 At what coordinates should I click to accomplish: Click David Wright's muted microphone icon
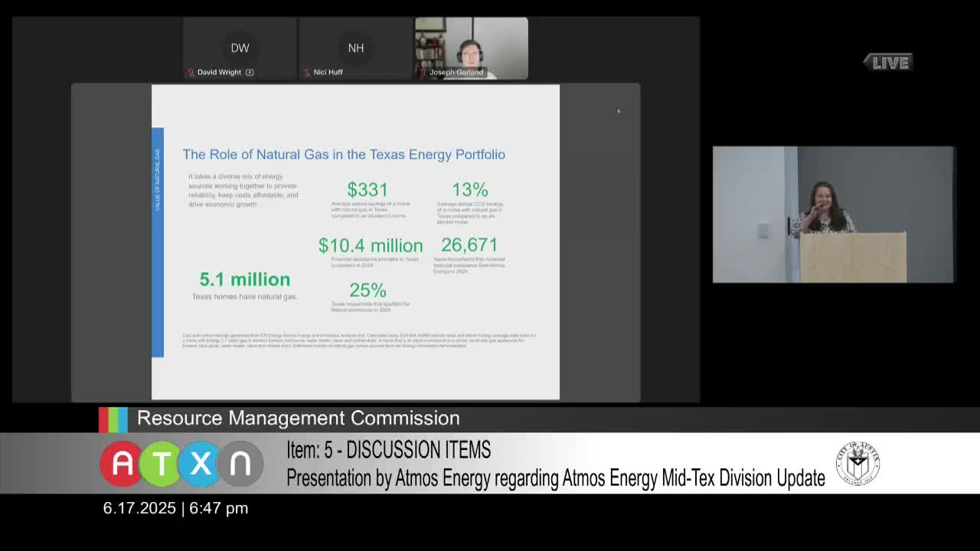click(x=191, y=73)
